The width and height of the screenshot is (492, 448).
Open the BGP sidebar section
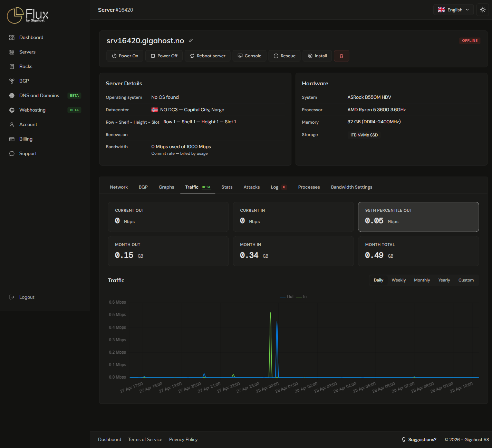coord(24,81)
